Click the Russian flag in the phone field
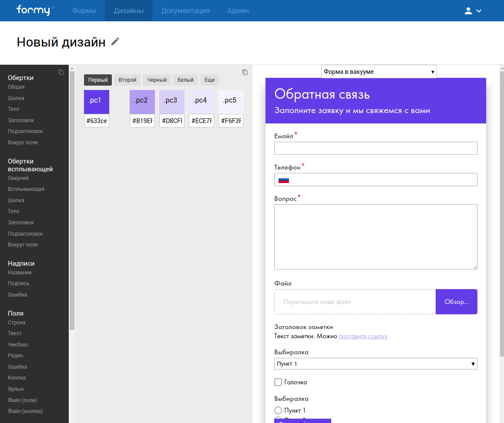504x423 pixels. coord(284,180)
